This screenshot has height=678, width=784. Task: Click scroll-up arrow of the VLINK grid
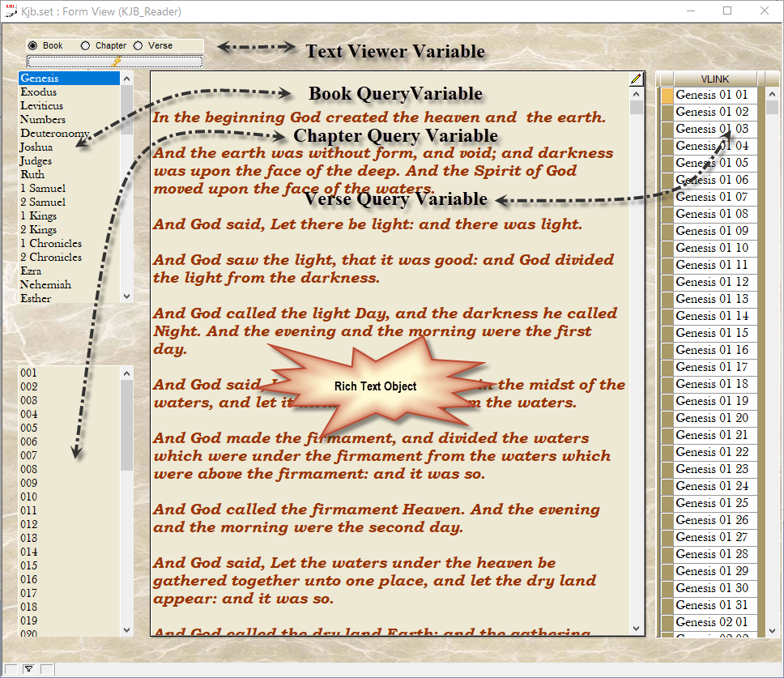click(772, 95)
